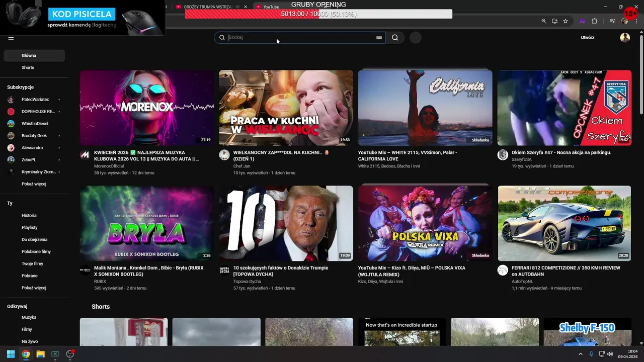
Task: Open browser media control playlist icon
Action: click(612, 21)
